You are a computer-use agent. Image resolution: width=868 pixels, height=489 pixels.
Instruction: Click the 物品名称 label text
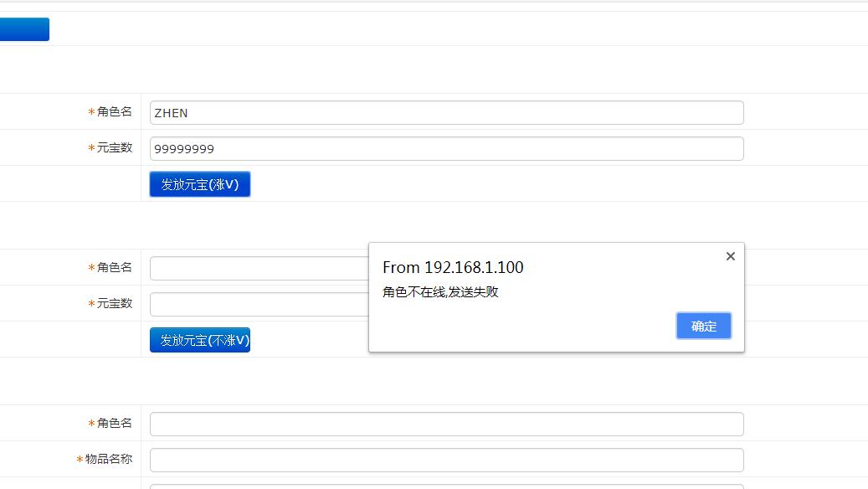click(108, 459)
